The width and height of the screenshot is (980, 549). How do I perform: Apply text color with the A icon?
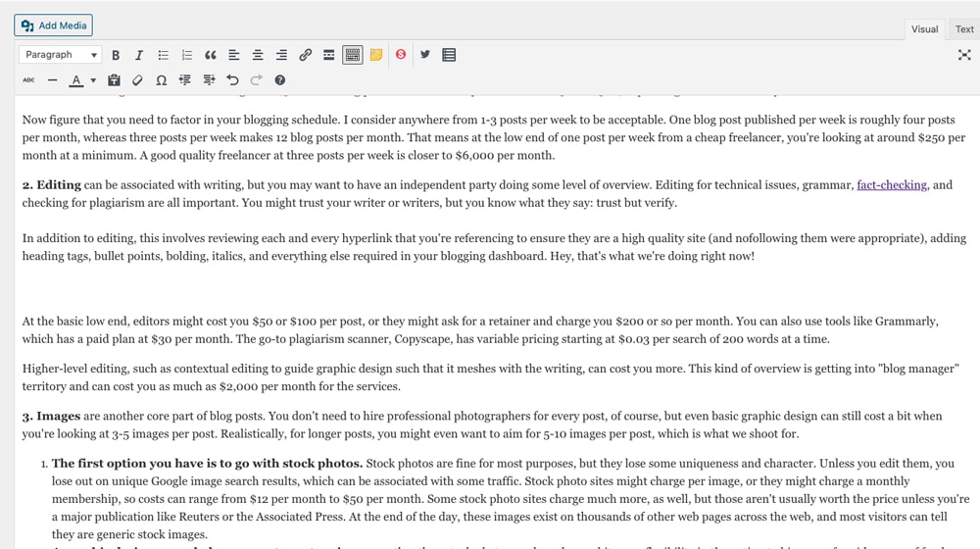pos(75,80)
